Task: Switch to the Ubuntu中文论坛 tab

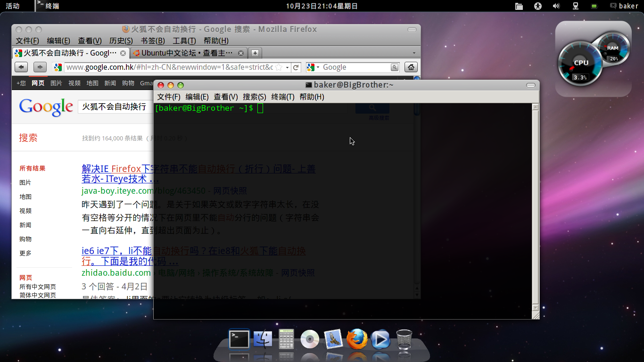Action: [188, 53]
